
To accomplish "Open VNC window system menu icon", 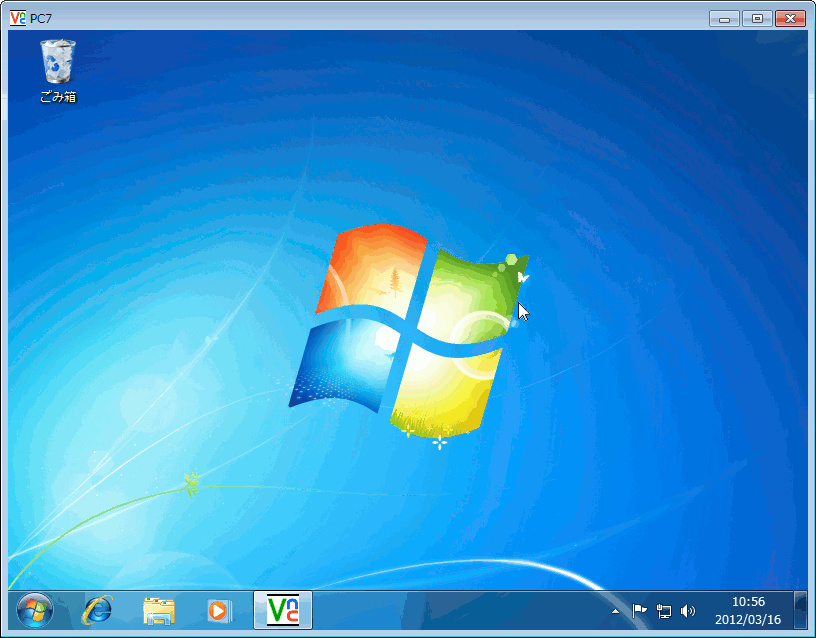I will coord(17,18).
